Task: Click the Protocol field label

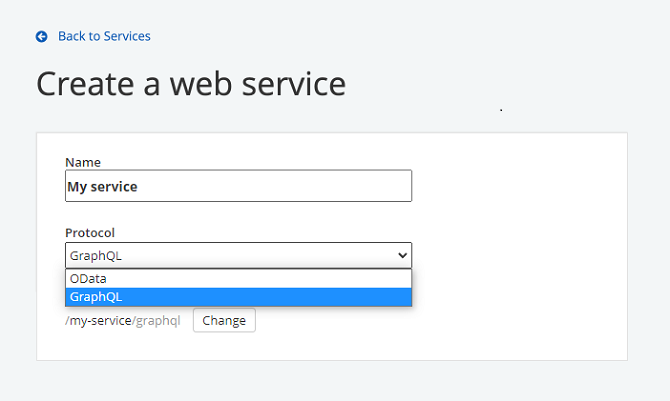Action: point(90,232)
